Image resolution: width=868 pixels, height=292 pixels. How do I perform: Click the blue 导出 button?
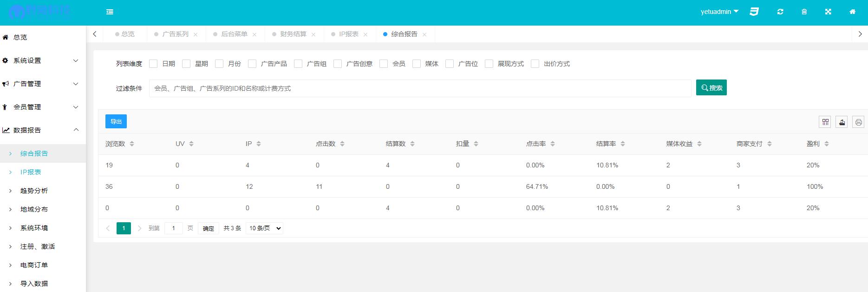point(116,121)
